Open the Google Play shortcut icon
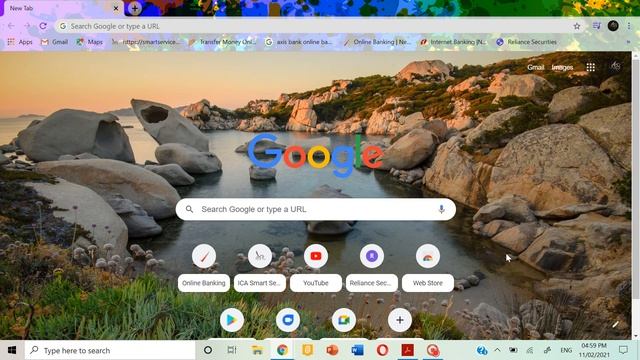This screenshot has height=360, width=640. click(x=231, y=320)
